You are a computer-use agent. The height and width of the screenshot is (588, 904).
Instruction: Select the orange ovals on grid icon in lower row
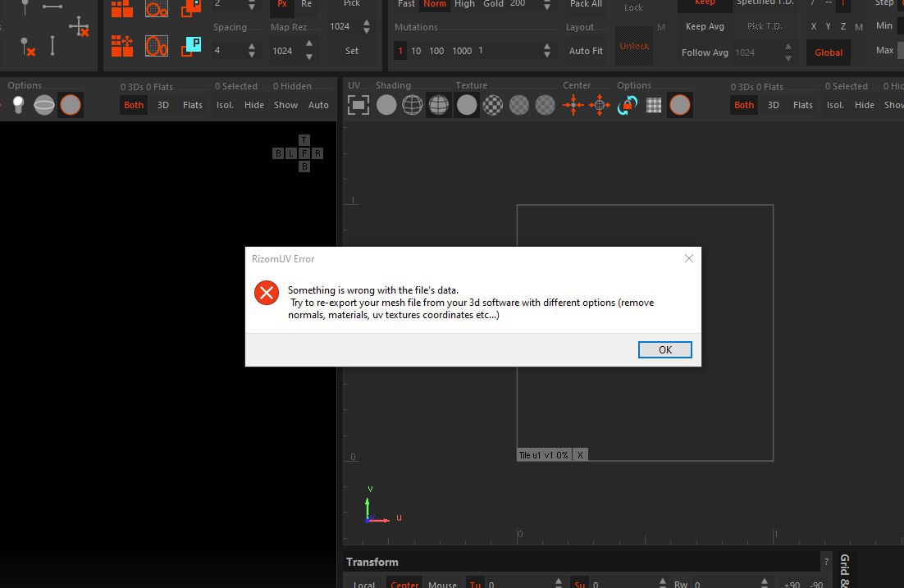coord(156,46)
